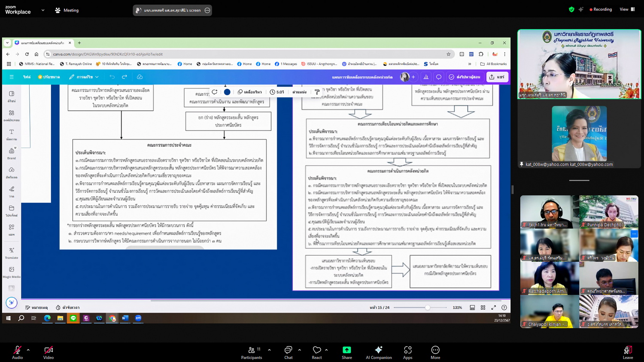Click the Canva undo arrow

click(x=112, y=77)
